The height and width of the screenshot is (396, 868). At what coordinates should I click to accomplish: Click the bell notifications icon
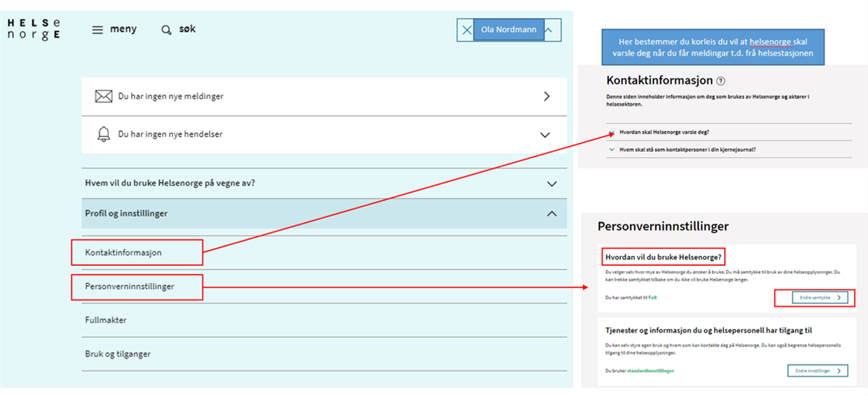pos(104,134)
